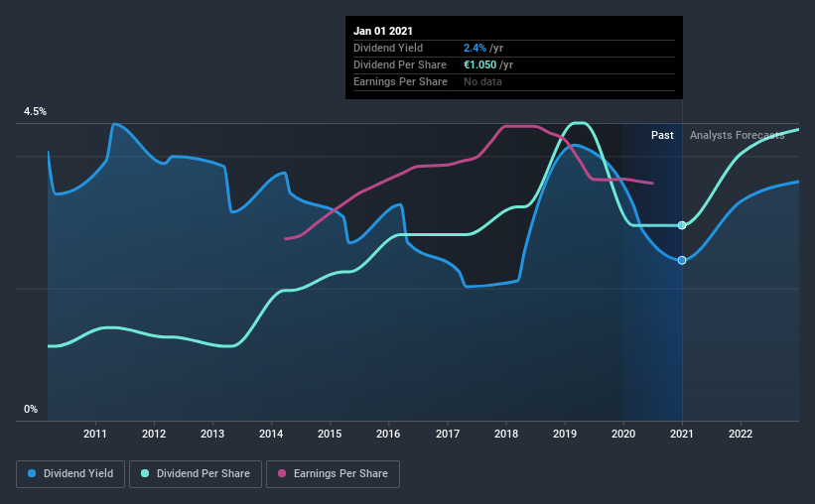Screen dimensions: 815x504
Task: Click the pink Earnings Per Share legend dot
Action: [282, 473]
